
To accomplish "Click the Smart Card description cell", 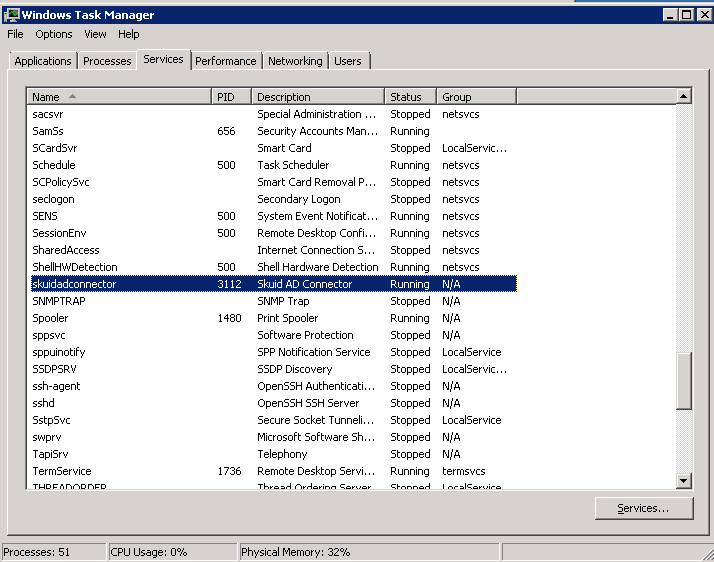I will 285,148.
